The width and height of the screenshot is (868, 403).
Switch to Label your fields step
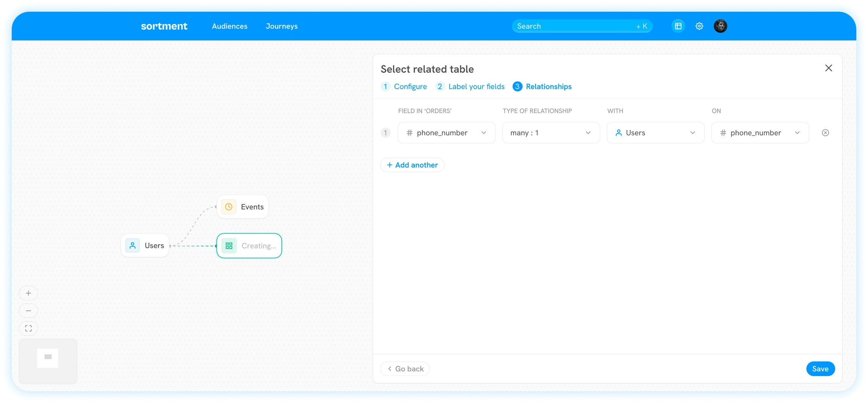point(476,87)
